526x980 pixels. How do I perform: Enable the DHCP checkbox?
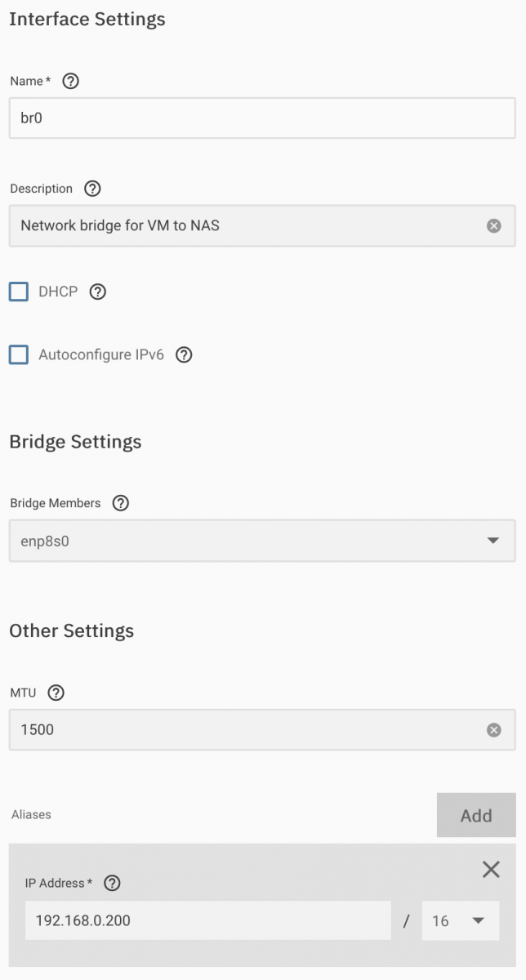[x=19, y=292]
